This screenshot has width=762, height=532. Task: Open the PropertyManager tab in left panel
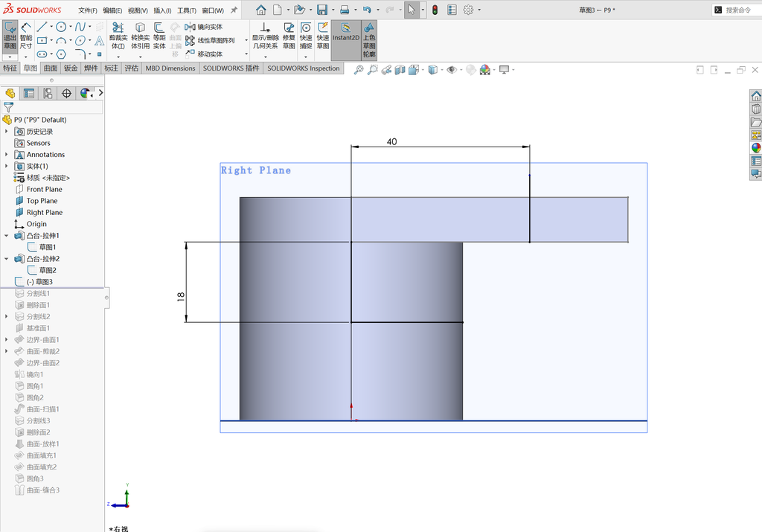pos(29,93)
